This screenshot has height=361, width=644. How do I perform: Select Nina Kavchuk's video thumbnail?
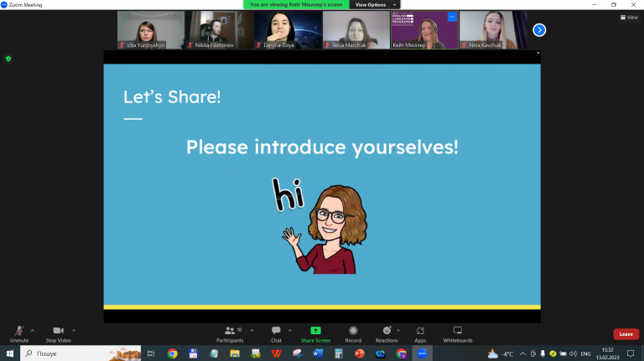click(493, 30)
